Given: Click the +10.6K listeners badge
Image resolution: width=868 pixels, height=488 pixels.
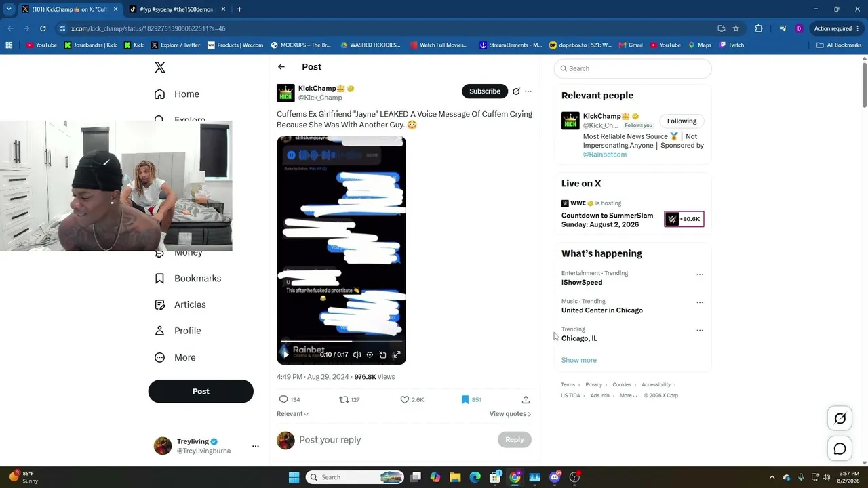Looking at the screenshot, I should [x=684, y=219].
